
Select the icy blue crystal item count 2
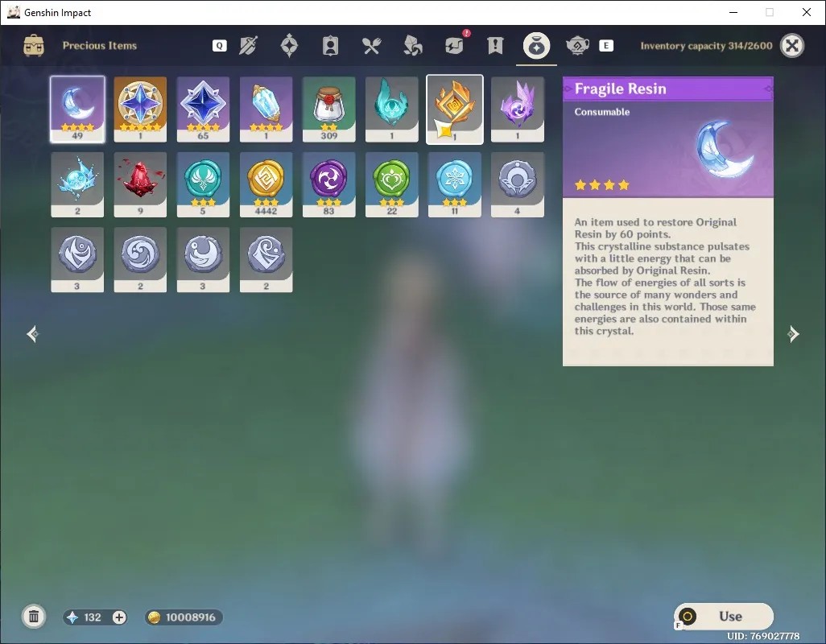77,184
